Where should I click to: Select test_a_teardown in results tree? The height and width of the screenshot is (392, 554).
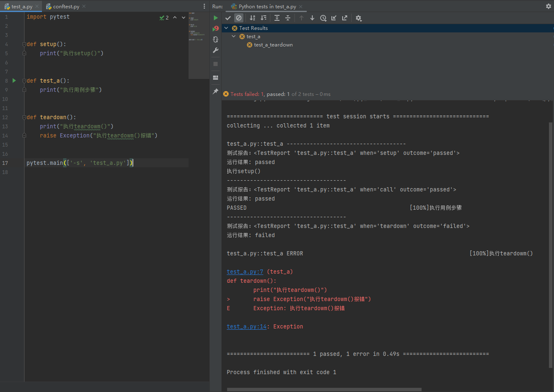click(273, 45)
